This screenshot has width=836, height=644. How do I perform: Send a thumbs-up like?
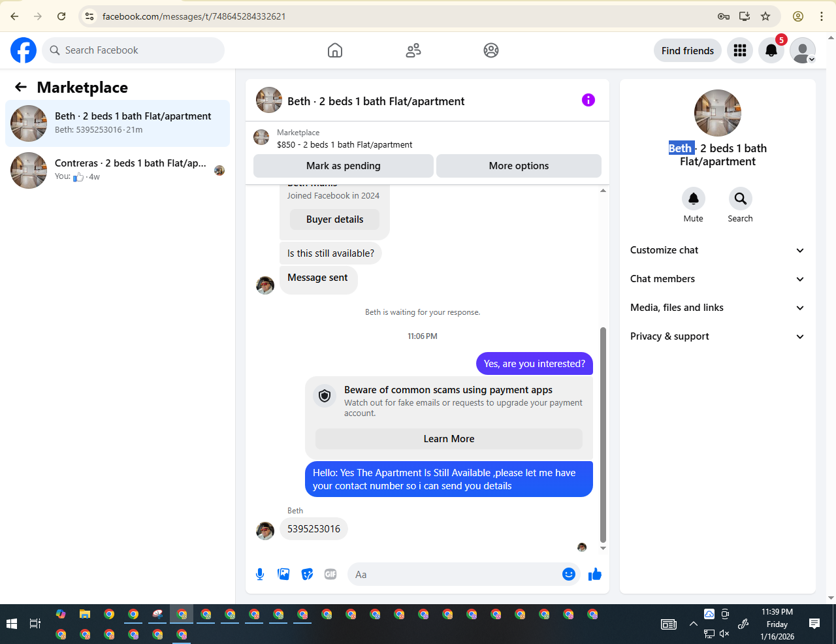pos(595,574)
